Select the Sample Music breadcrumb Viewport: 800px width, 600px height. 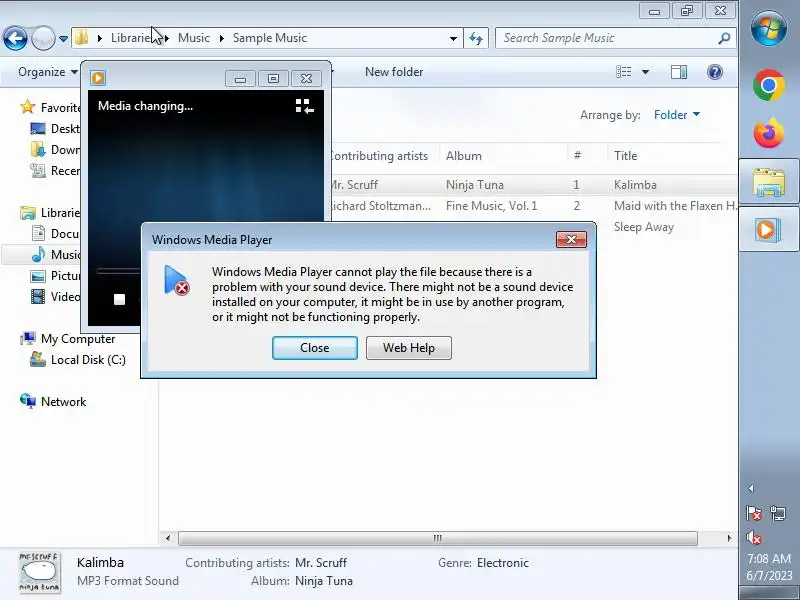click(x=269, y=38)
